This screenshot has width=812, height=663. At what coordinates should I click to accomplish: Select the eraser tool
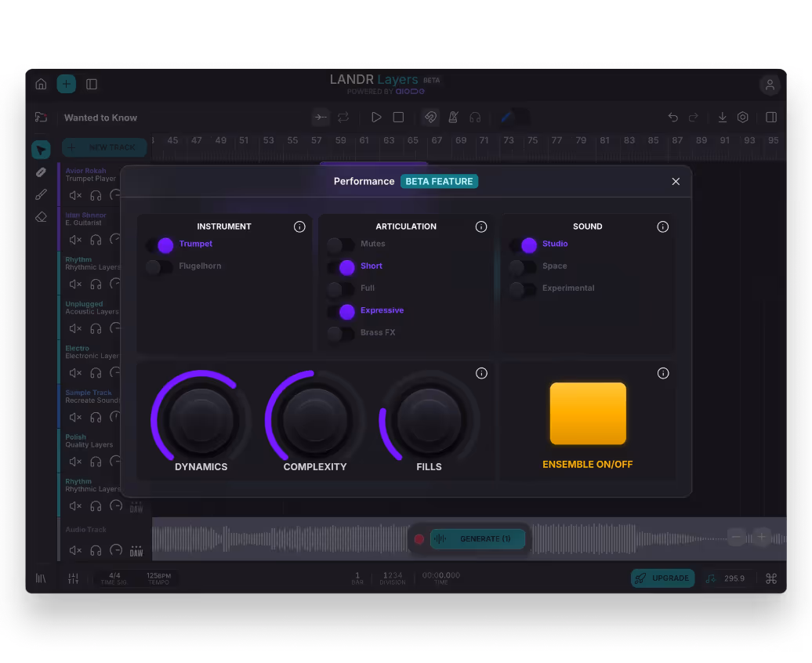pos(41,217)
